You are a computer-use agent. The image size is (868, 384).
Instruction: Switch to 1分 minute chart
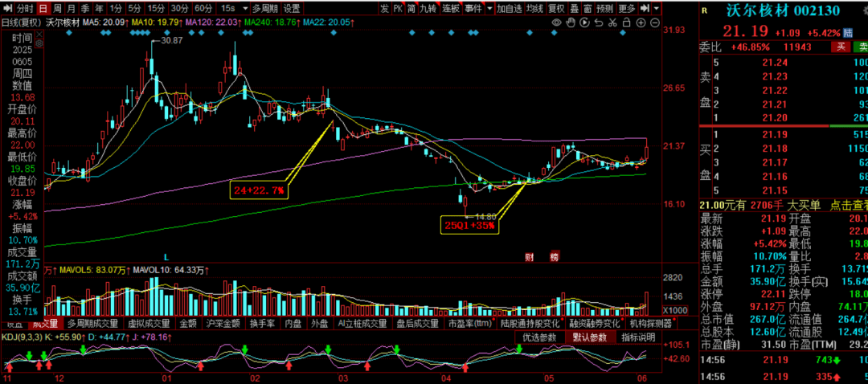tap(115, 8)
